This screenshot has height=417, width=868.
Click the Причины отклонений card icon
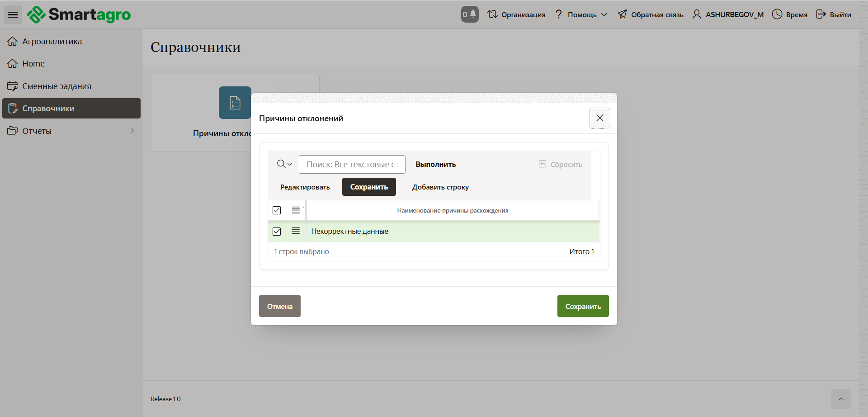(x=235, y=103)
